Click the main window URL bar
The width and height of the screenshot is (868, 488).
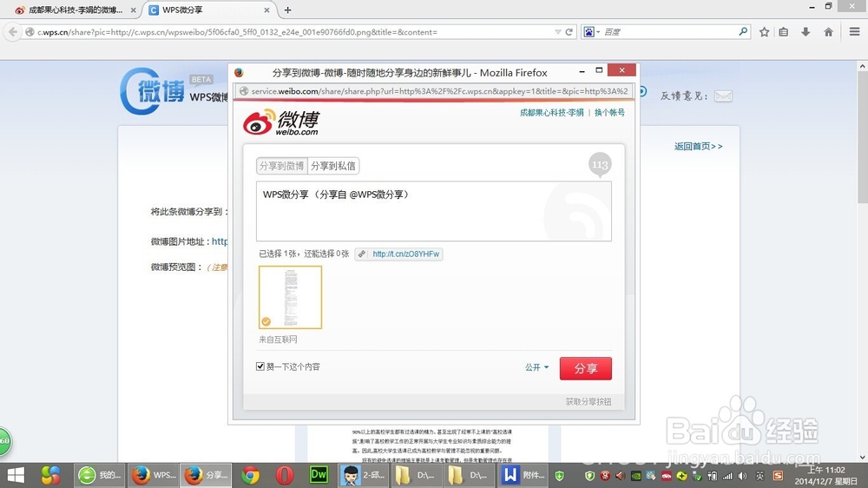click(x=293, y=32)
